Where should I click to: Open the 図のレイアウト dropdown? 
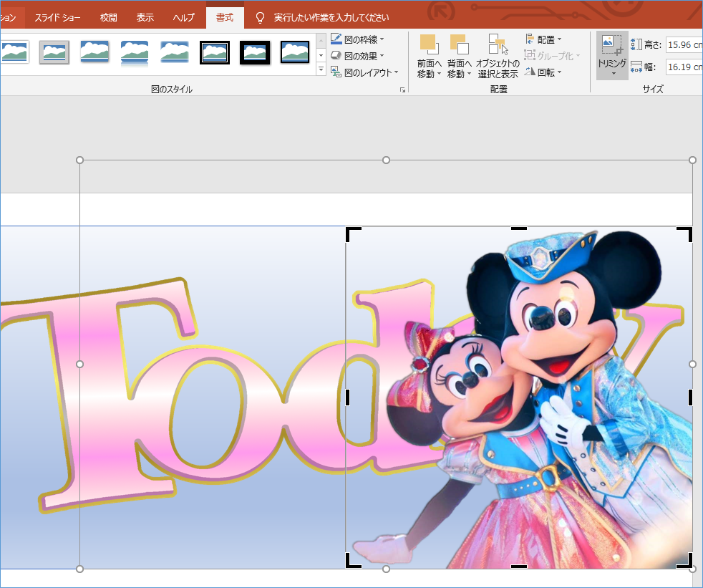click(x=364, y=72)
